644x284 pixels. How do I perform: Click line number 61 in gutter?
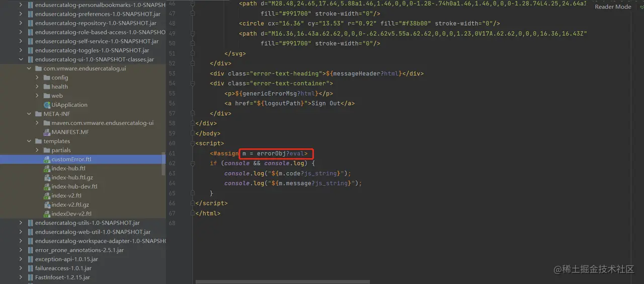172,153
